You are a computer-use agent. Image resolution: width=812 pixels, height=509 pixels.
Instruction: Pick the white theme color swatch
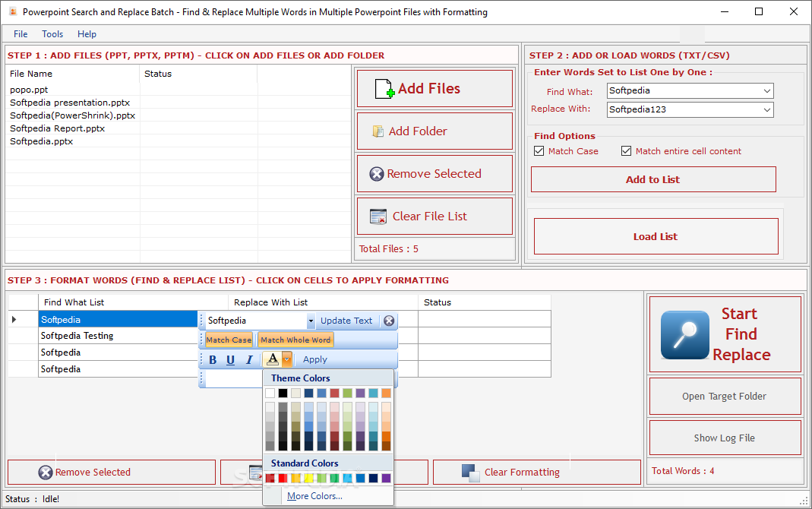click(x=270, y=394)
